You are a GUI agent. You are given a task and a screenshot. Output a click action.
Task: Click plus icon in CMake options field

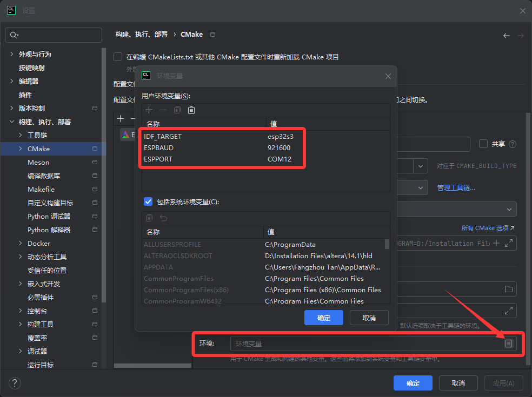tap(496, 243)
